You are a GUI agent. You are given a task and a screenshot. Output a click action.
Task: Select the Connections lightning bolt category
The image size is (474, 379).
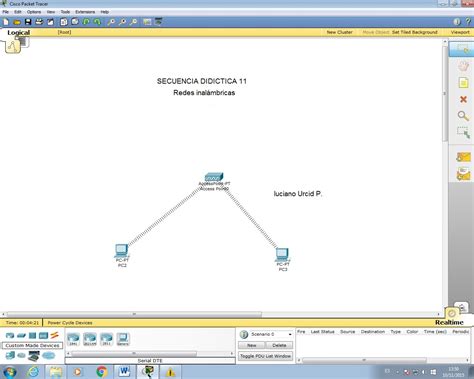pos(55,335)
